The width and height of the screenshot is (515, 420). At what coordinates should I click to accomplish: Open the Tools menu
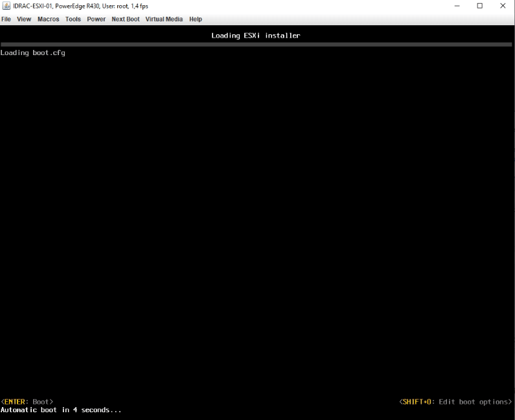[x=73, y=19]
